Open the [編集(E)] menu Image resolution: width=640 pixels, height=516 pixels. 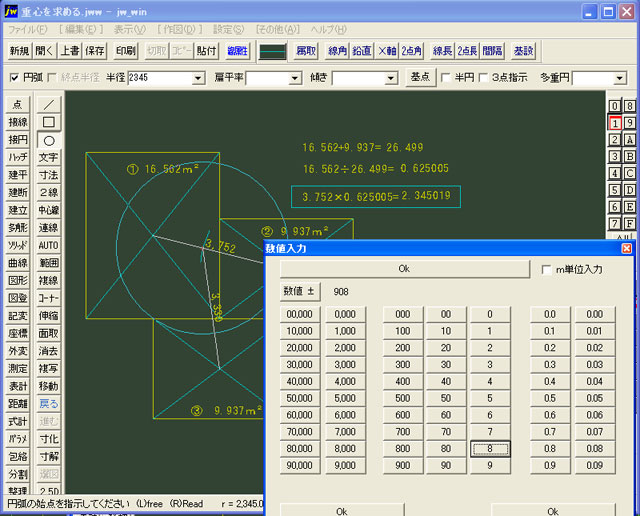81,29
